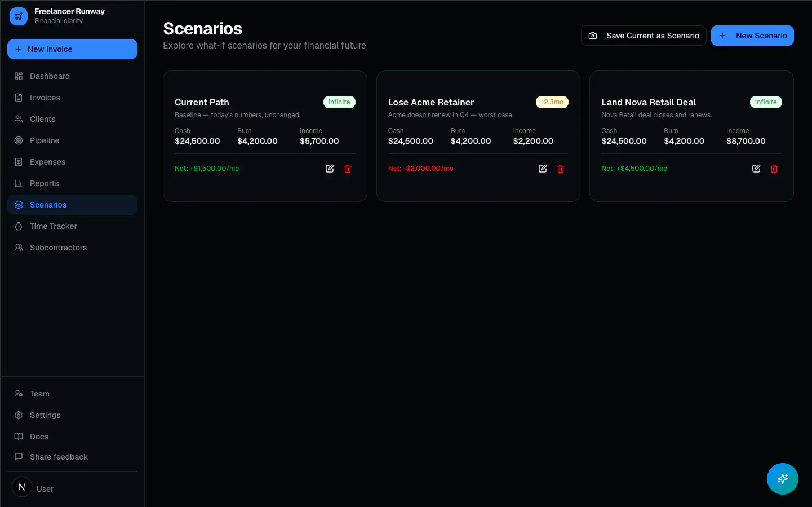Click the Team icon in sidebar
This screenshot has width=812, height=507.
(19, 394)
